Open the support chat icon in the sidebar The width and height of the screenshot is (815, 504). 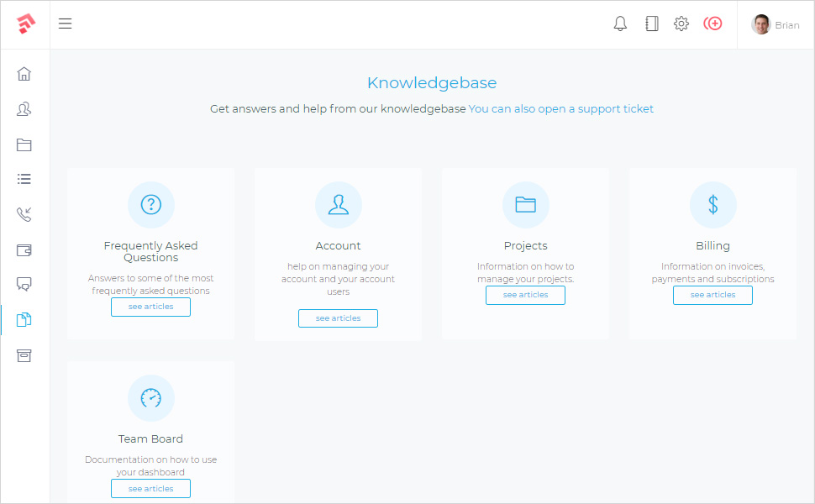pyautogui.click(x=24, y=284)
